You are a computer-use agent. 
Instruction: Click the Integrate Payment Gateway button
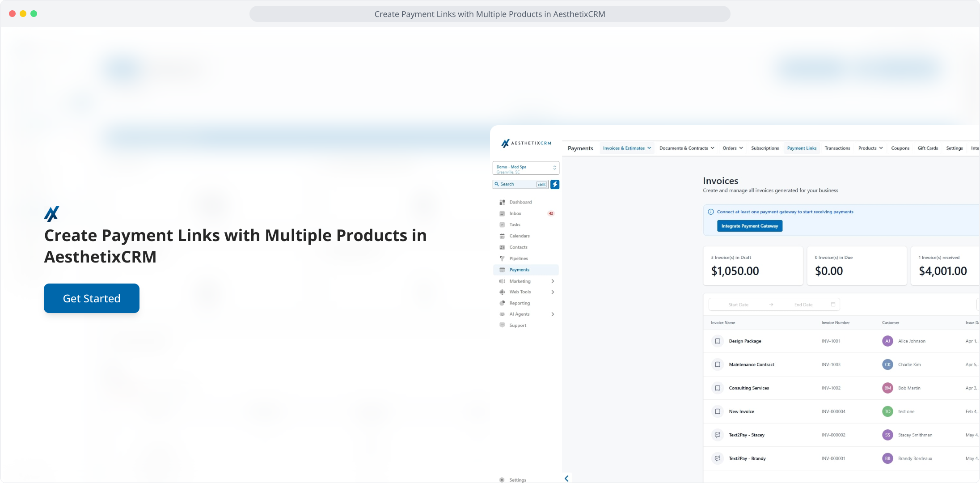[749, 226]
